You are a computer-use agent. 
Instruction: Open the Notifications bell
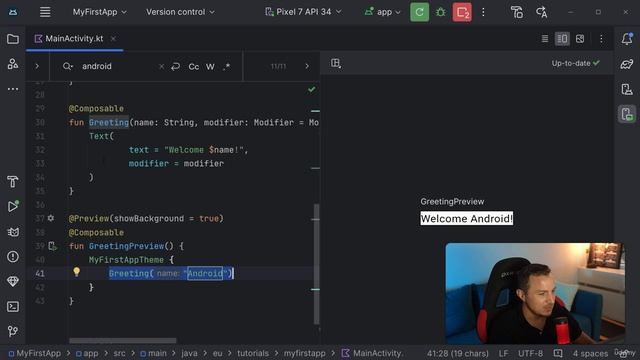point(627,39)
